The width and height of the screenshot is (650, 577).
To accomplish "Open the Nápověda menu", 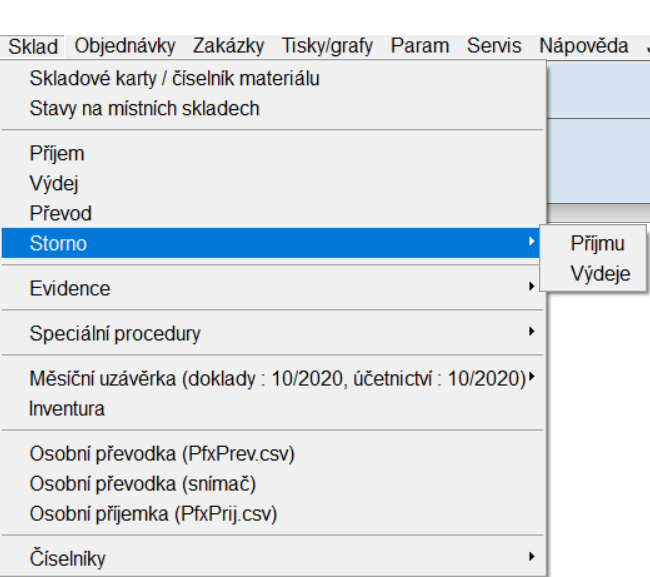I will [583, 46].
